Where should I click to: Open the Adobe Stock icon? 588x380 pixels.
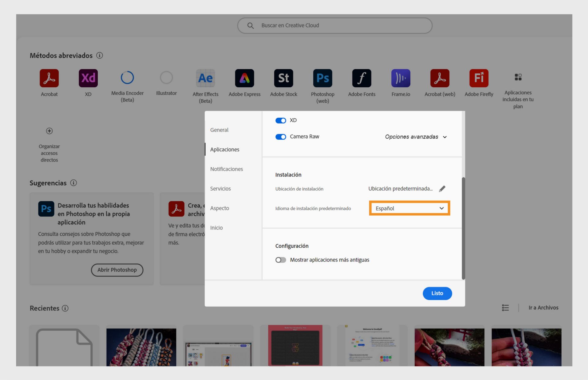(x=283, y=78)
